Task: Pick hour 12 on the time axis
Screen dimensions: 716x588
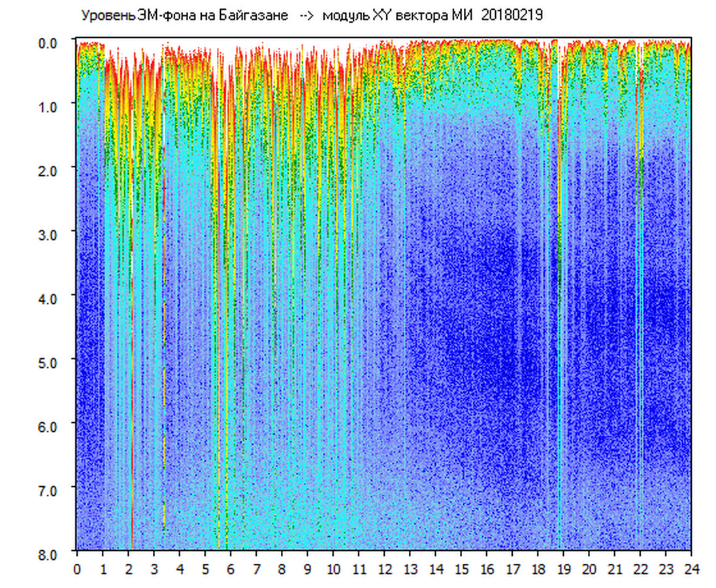Action: click(385, 569)
